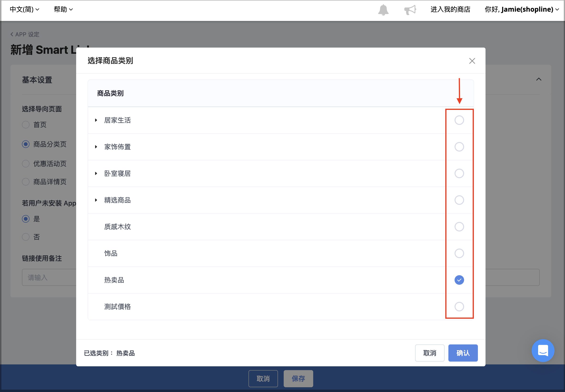Viewport: 565px width, 392px height.
Task: Open the chat support bubble
Action: pyautogui.click(x=543, y=350)
